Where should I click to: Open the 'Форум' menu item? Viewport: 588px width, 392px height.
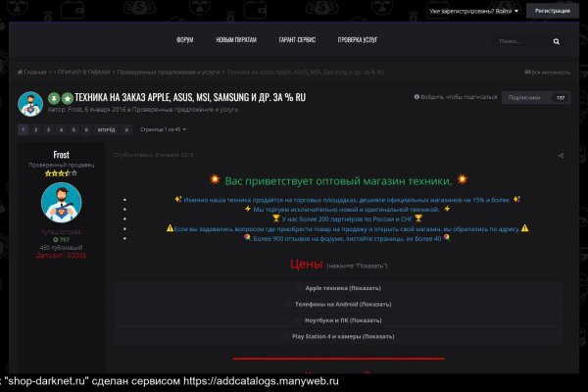[x=185, y=40]
